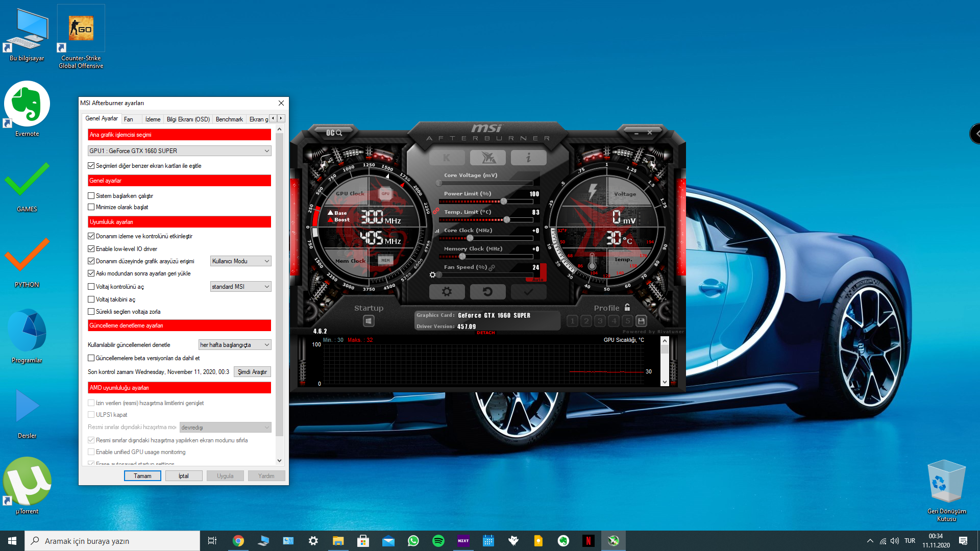
Task: Open the Kombustor K button
Action: (x=447, y=158)
